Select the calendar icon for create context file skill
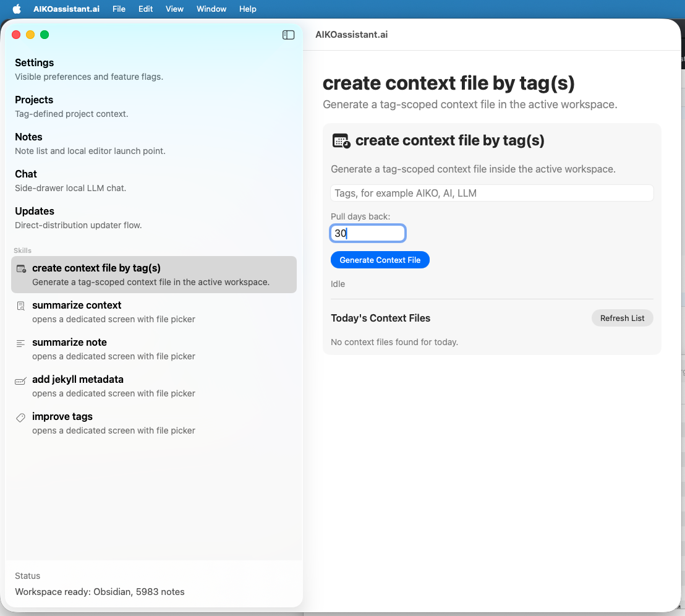The width and height of the screenshot is (685, 616). [20, 269]
